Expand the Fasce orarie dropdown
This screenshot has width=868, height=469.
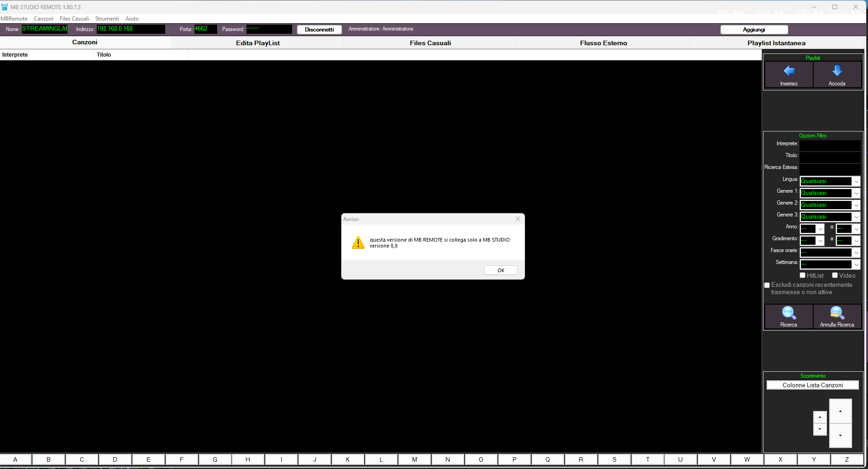click(x=856, y=253)
